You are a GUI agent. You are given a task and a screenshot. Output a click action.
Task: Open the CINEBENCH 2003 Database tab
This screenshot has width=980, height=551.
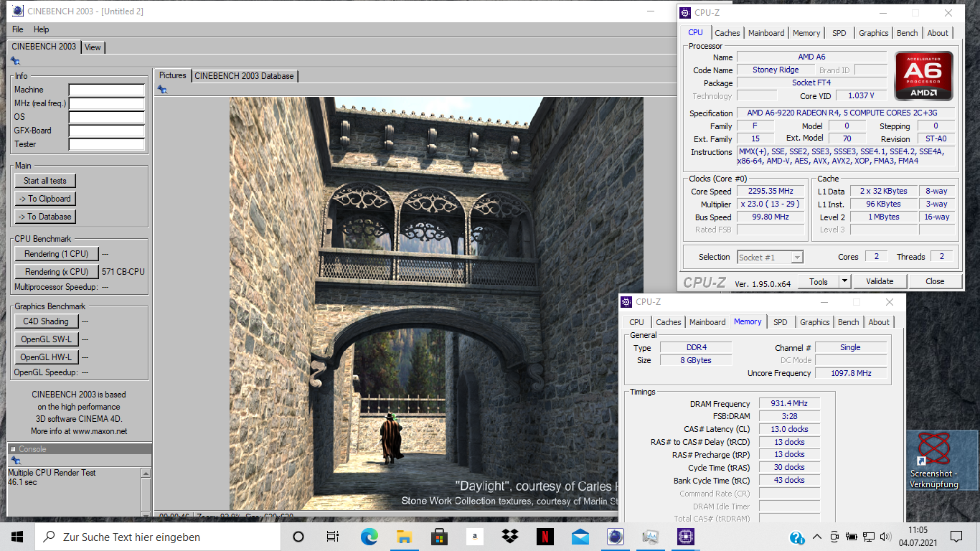[244, 75]
